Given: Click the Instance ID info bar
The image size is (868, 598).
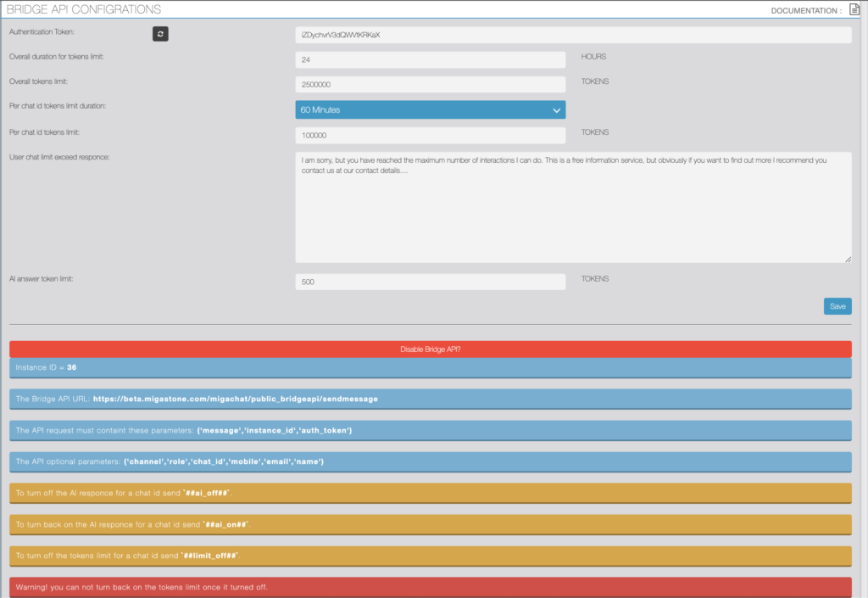Looking at the screenshot, I should [430, 367].
